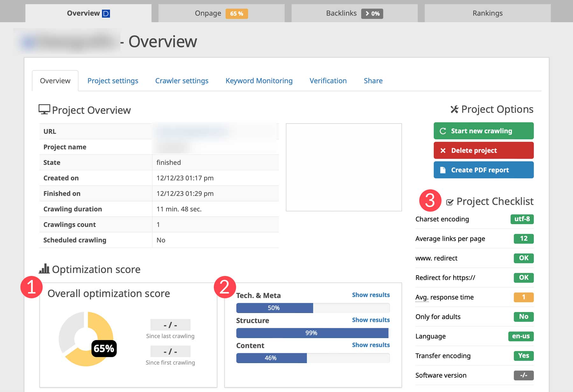Viewport: 573px width, 392px height.
Task: Switch to the Project settings tab
Action: coord(113,81)
